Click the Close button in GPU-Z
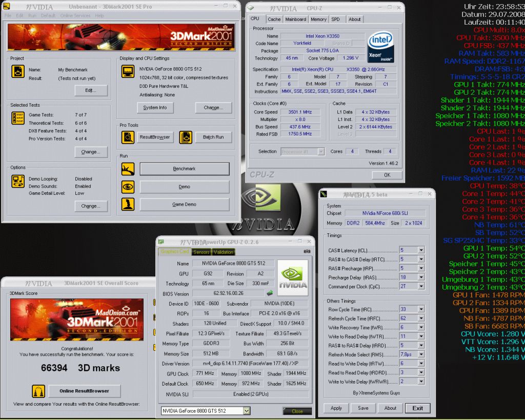The width and height of the screenshot is (525, 420). [x=297, y=411]
